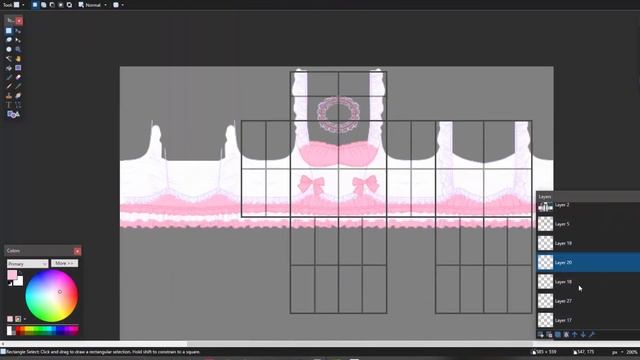Duplicate the current layer
The width and height of the screenshot is (640, 360).
[558, 335]
